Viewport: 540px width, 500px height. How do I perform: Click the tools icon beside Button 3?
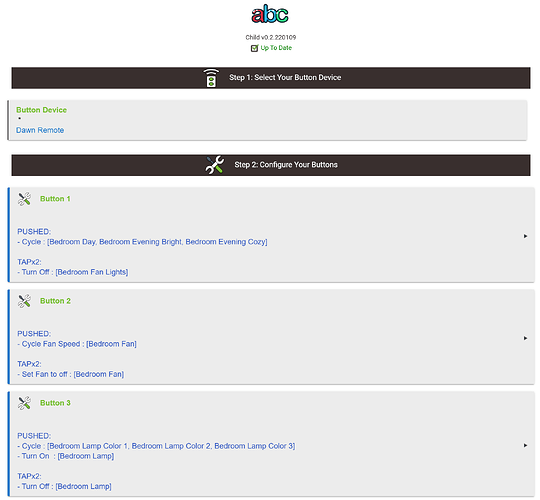click(x=24, y=403)
